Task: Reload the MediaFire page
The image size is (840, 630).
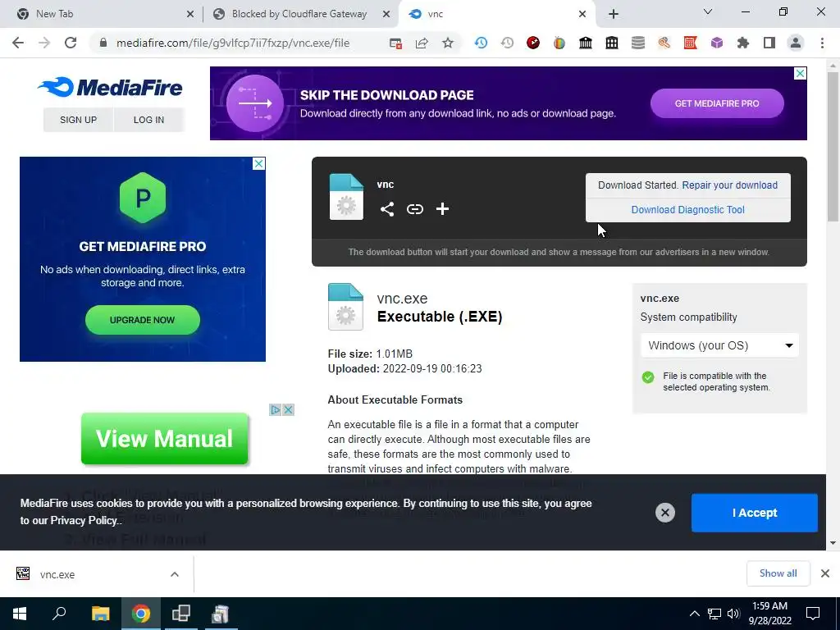Action: tap(71, 43)
